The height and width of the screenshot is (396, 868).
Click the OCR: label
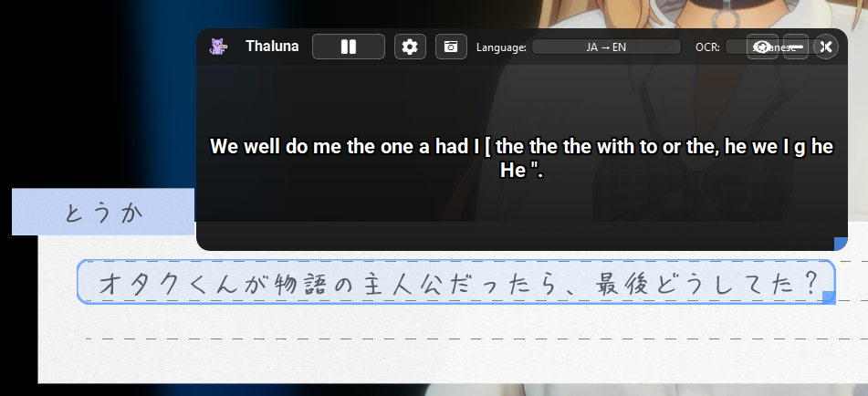tap(707, 47)
